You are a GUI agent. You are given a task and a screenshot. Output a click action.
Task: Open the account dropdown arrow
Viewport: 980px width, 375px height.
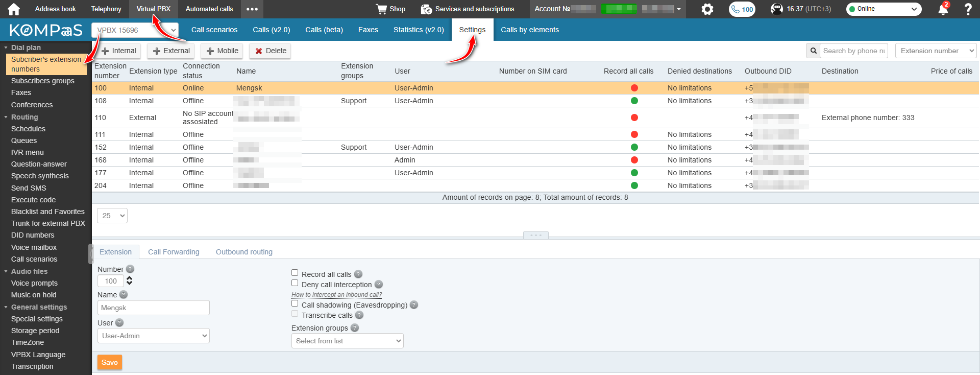click(679, 9)
